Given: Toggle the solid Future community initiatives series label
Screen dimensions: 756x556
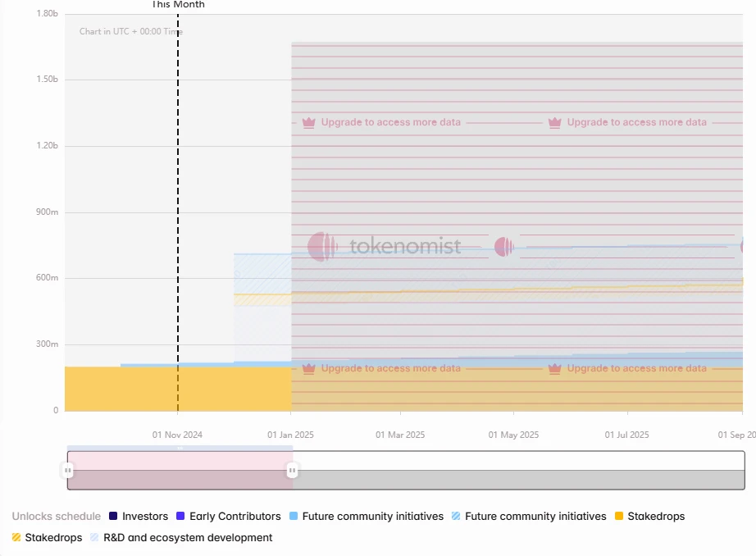Looking at the screenshot, I should pos(372,517).
